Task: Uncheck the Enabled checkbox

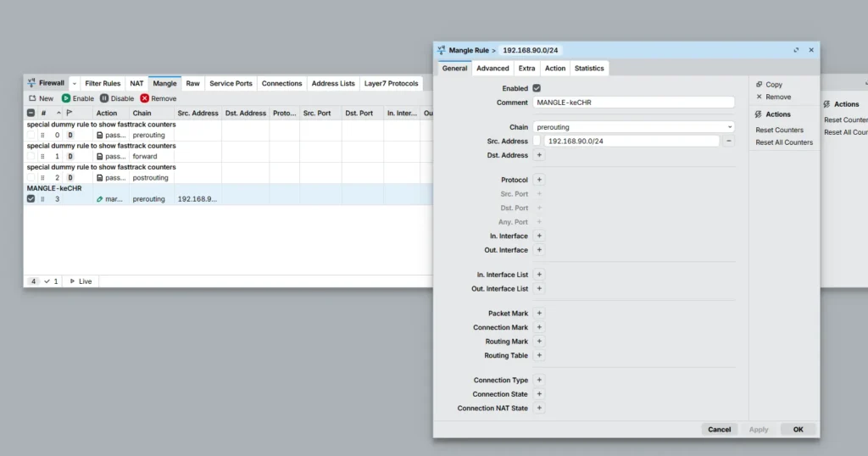Action: (x=537, y=88)
